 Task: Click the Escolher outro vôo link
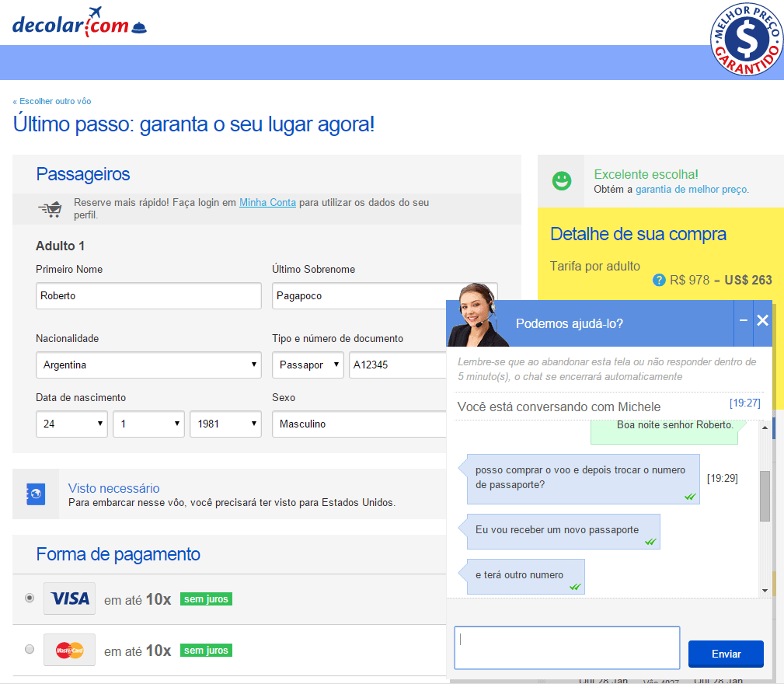(52, 101)
